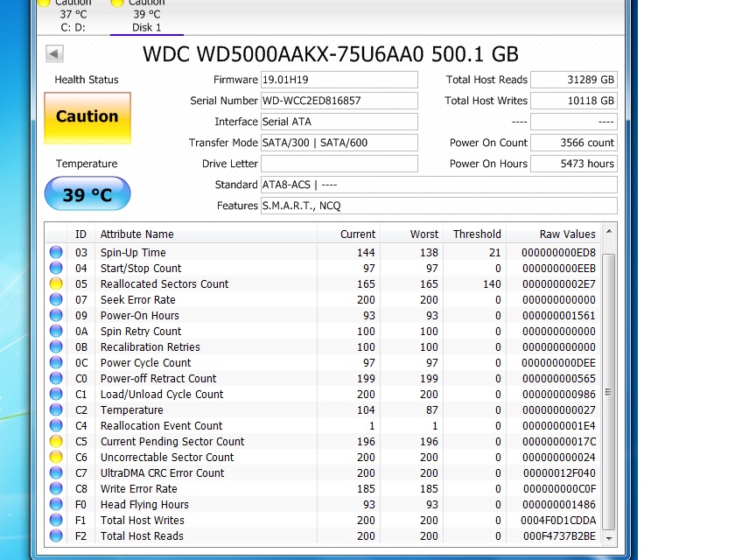Click the Load/Unload Cycle Count attribute name

162,394
